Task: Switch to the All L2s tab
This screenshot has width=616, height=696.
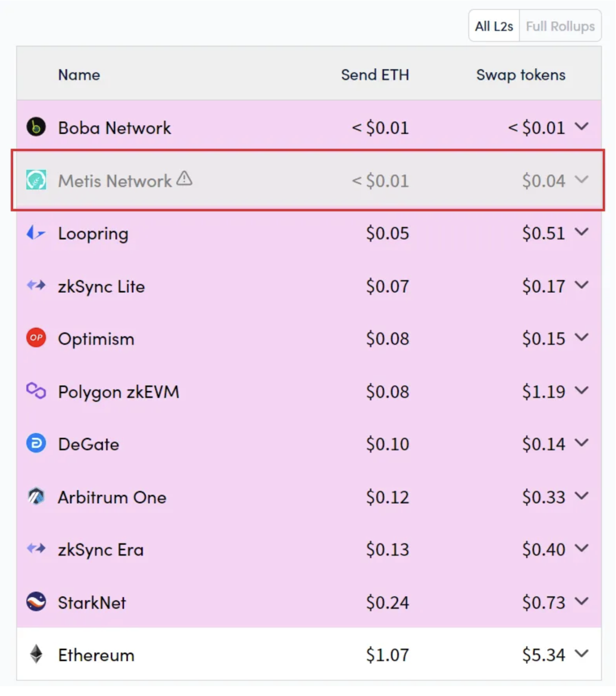Action: click(494, 26)
